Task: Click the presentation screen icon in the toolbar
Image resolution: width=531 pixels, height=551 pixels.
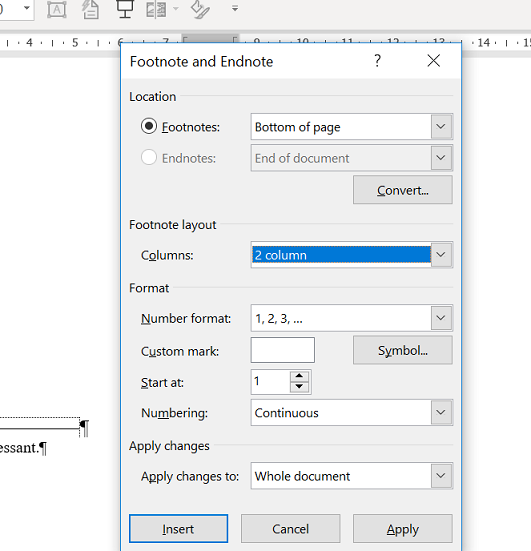Action: [x=125, y=9]
